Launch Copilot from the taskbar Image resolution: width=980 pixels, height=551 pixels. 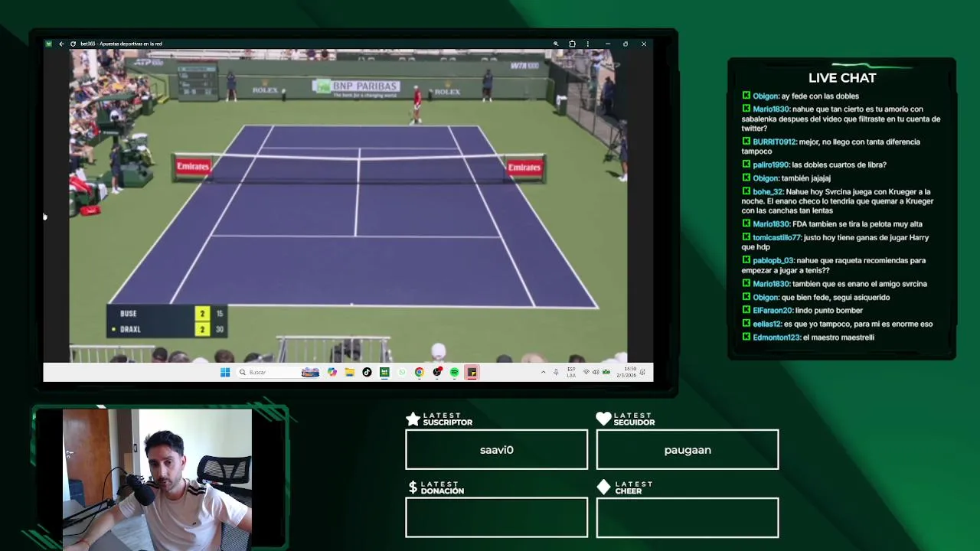(x=332, y=372)
